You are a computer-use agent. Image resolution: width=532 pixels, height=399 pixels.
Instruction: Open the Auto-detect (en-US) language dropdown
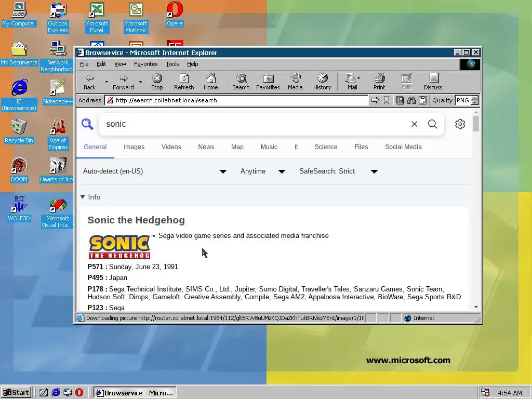click(x=155, y=171)
